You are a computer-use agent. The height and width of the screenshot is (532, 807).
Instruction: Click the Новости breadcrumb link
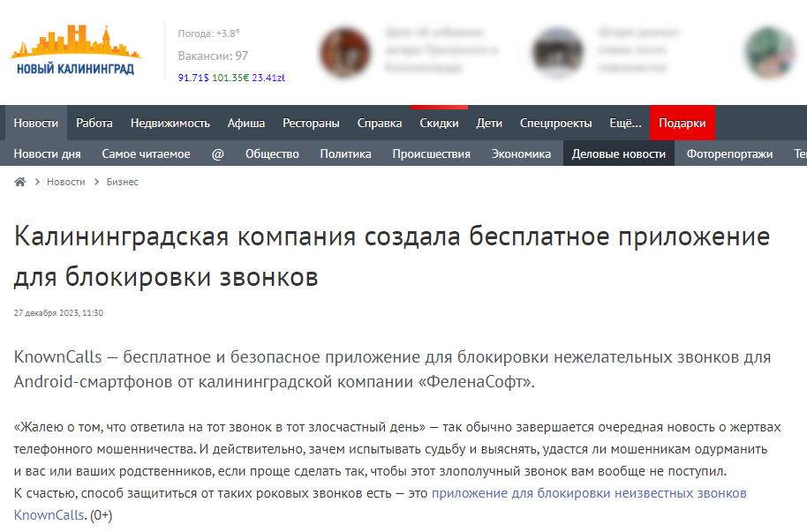(x=66, y=182)
